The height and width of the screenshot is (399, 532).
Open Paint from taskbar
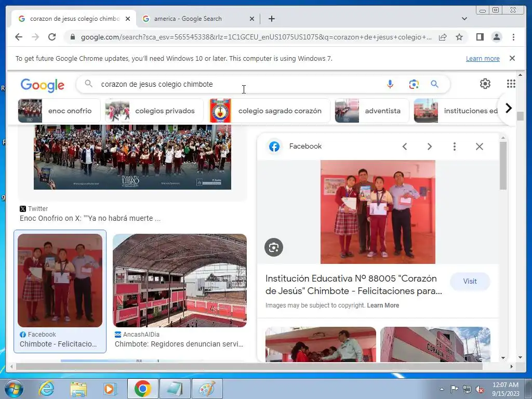pyautogui.click(x=207, y=389)
